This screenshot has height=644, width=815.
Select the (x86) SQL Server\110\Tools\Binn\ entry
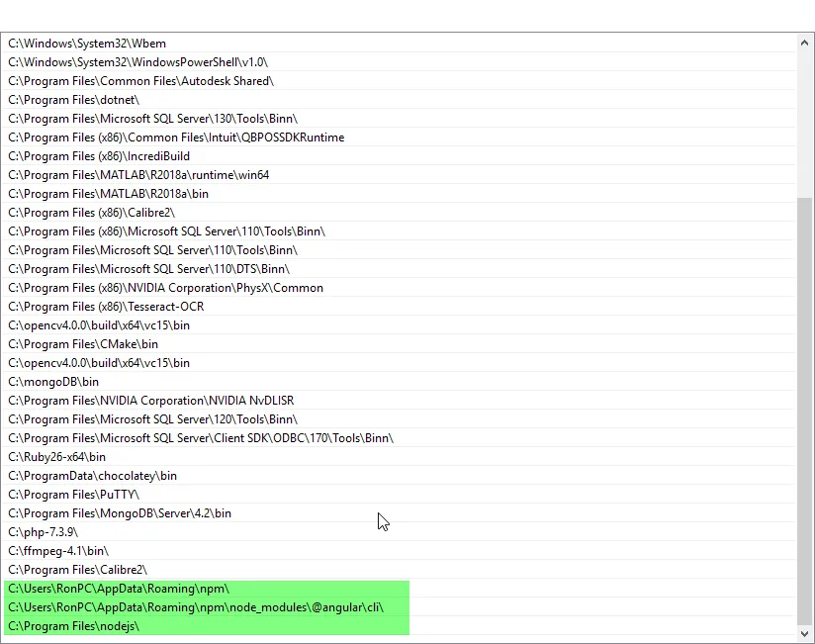(x=400, y=231)
